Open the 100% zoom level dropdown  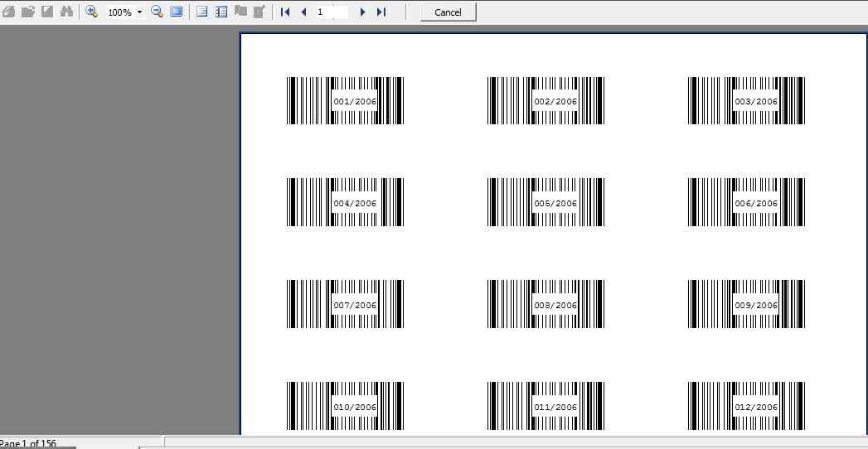139,12
